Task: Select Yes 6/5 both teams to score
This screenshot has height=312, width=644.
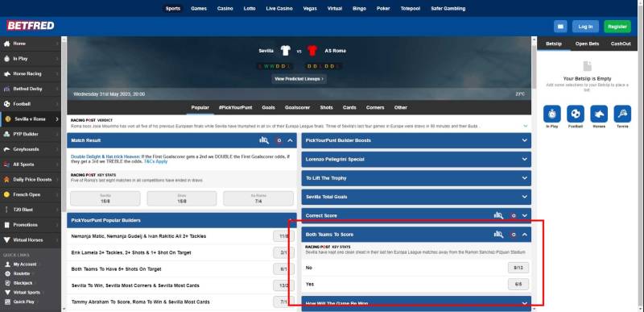Action: 518,284
